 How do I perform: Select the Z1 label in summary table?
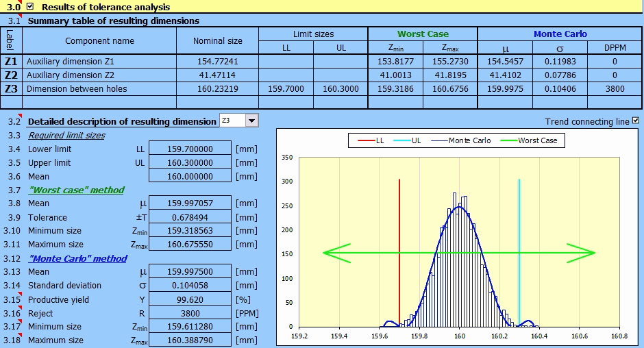(x=12, y=61)
